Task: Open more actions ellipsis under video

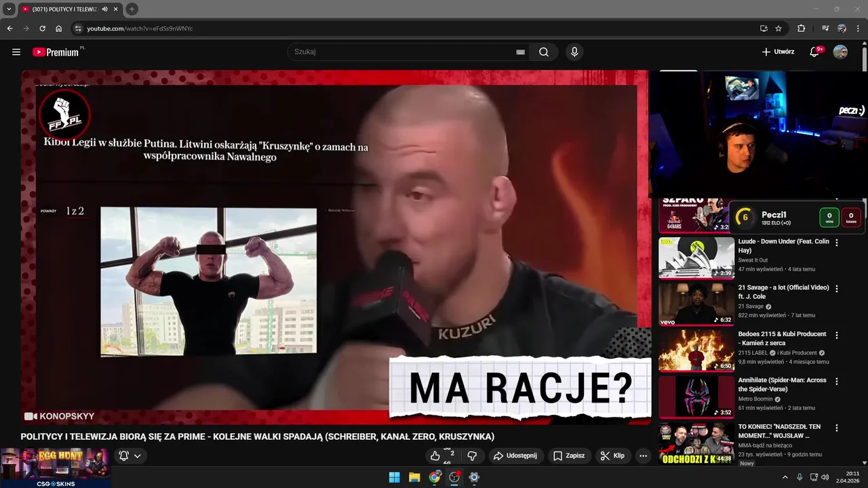Action: point(644,455)
